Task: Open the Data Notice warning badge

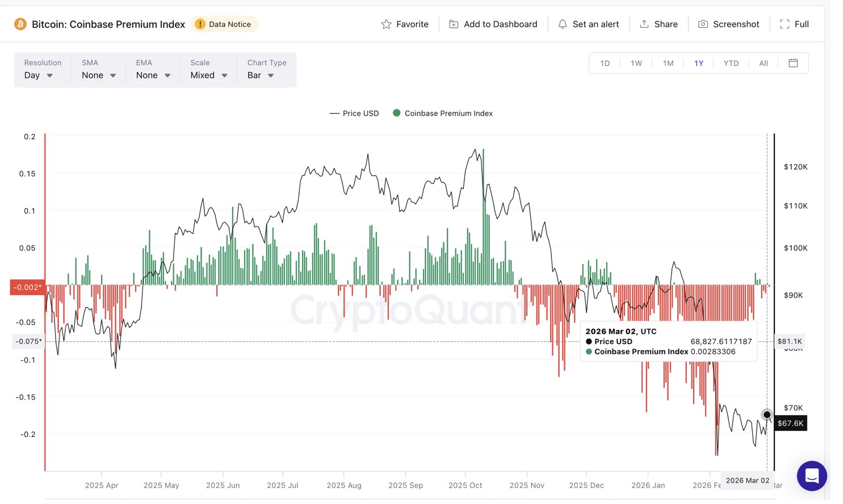Action: 224,24
